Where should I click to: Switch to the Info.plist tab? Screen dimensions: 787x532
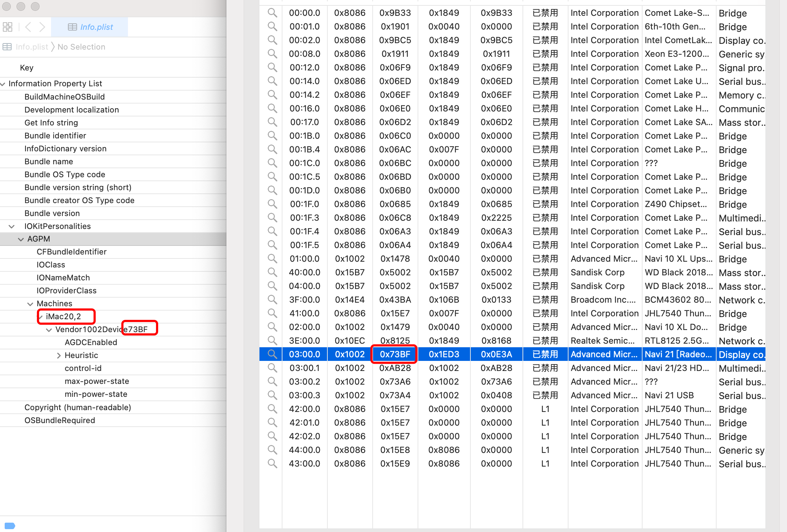click(90, 27)
